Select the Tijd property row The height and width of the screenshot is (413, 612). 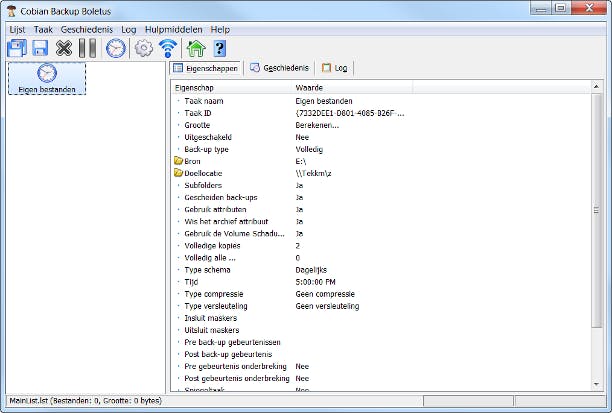pos(382,282)
